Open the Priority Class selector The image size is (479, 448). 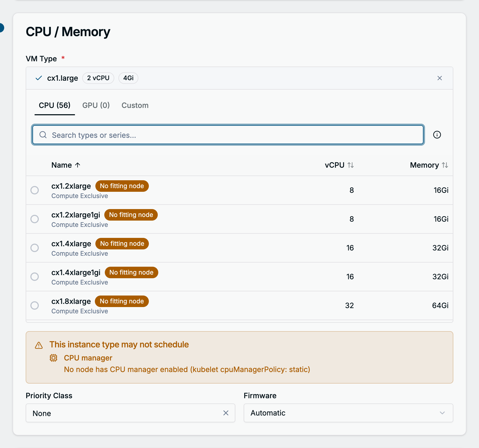[130, 413]
